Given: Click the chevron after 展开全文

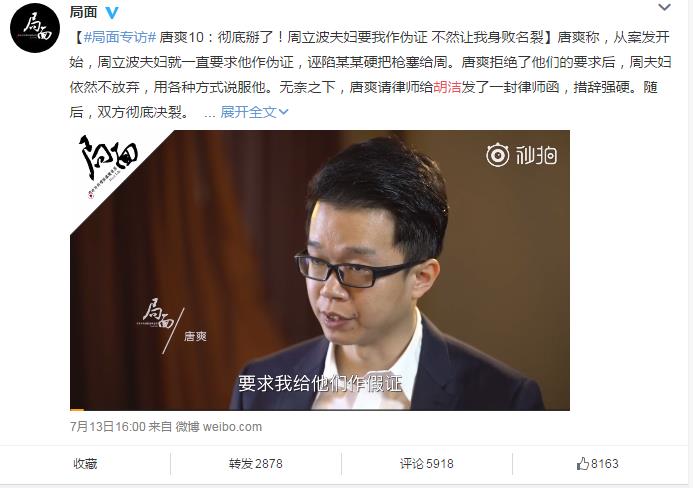Looking at the screenshot, I should (x=283, y=112).
